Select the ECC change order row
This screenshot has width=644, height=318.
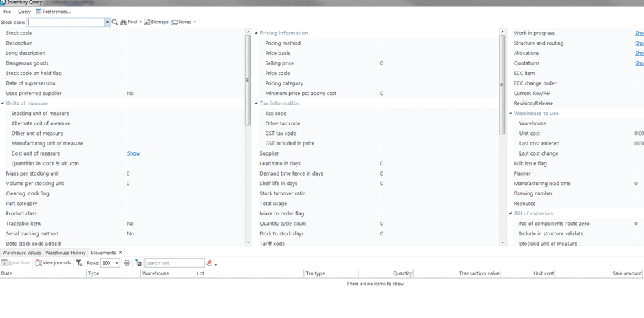tap(578, 83)
